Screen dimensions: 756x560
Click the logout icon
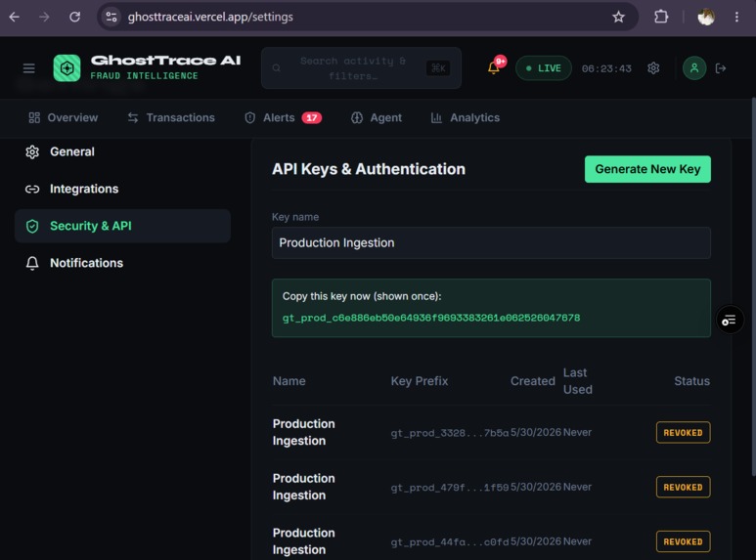(x=721, y=68)
